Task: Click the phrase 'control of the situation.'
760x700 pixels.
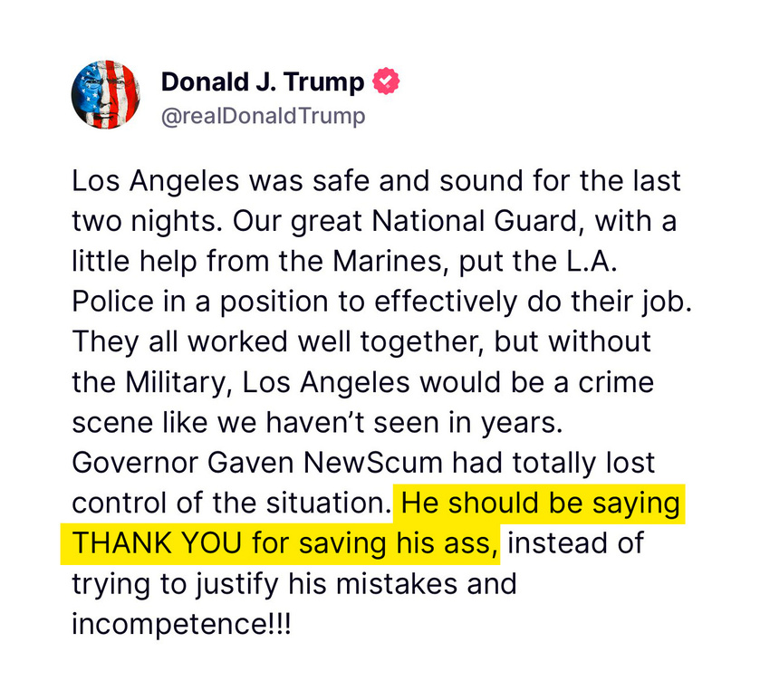Action: coord(231,503)
